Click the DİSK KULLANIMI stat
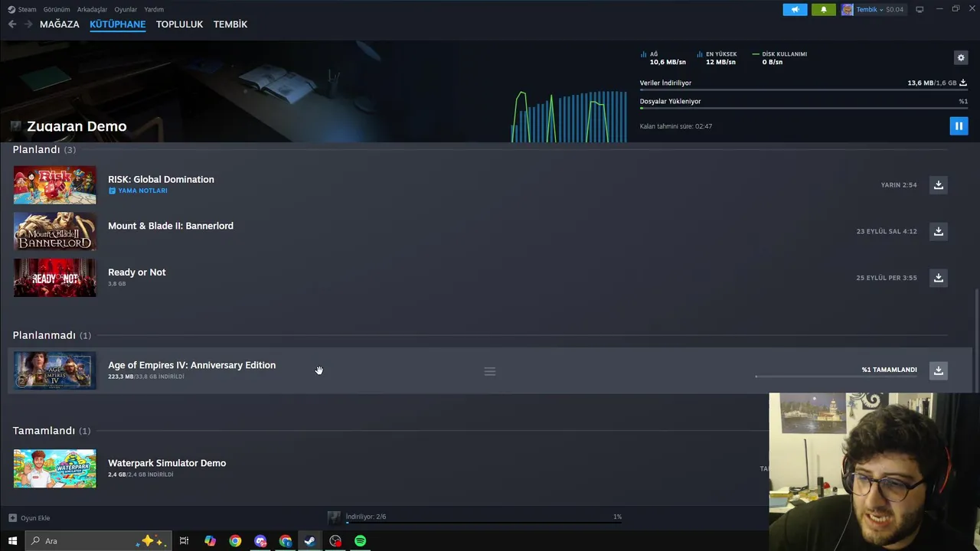Image resolution: width=980 pixels, height=551 pixels. (779, 58)
